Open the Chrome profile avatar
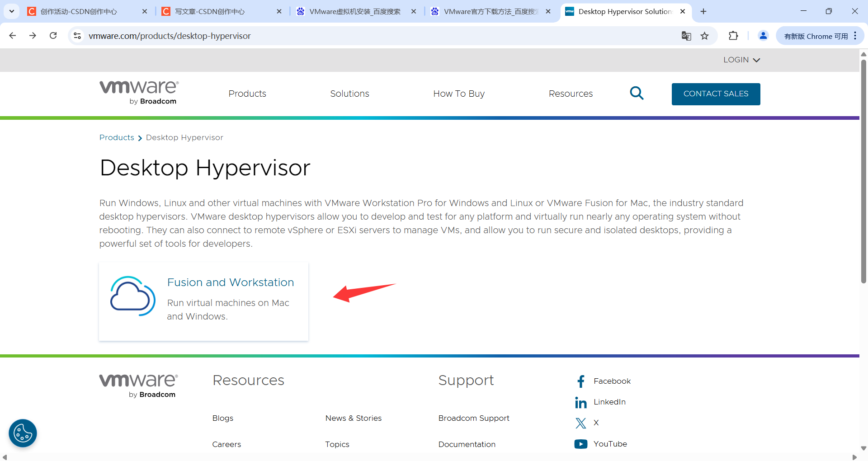Viewport: 868px width, 461px height. [763, 36]
